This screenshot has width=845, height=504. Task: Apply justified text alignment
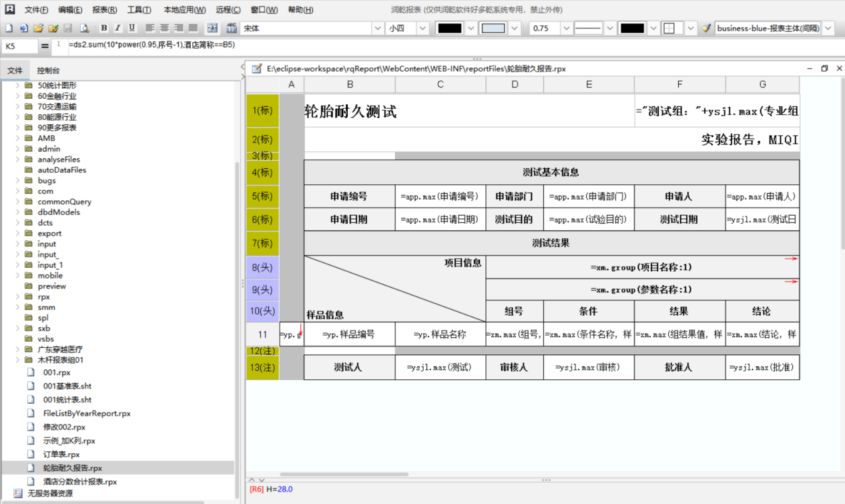pos(193,28)
